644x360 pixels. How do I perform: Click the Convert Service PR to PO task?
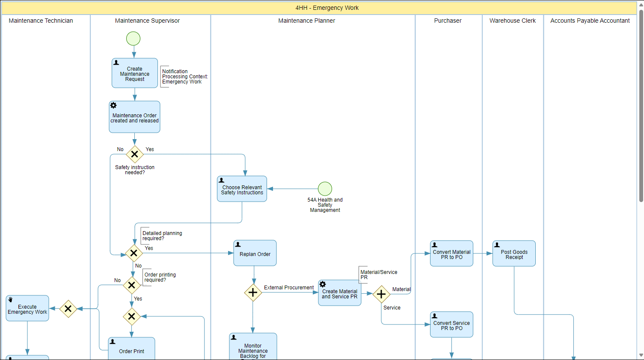pos(452,324)
